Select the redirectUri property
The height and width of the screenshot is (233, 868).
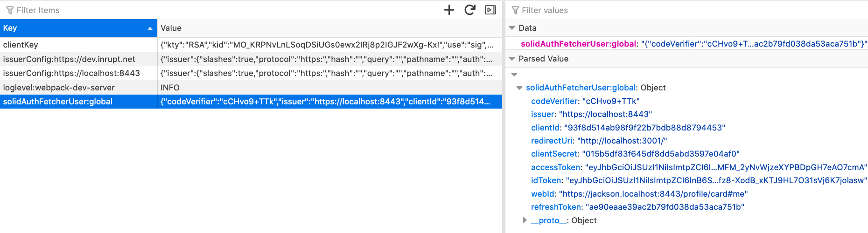tap(553, 141)
